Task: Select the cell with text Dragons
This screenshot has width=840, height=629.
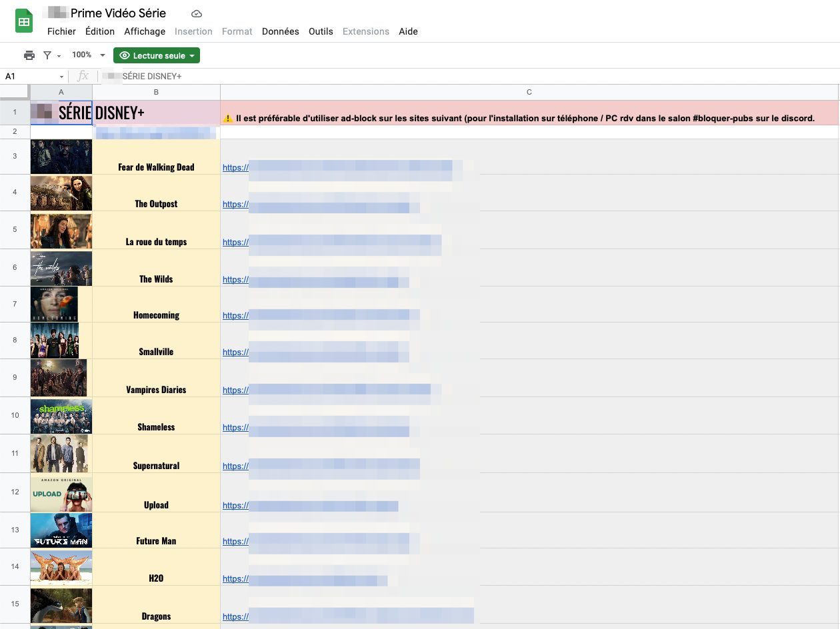Action: tap(156, 605)
